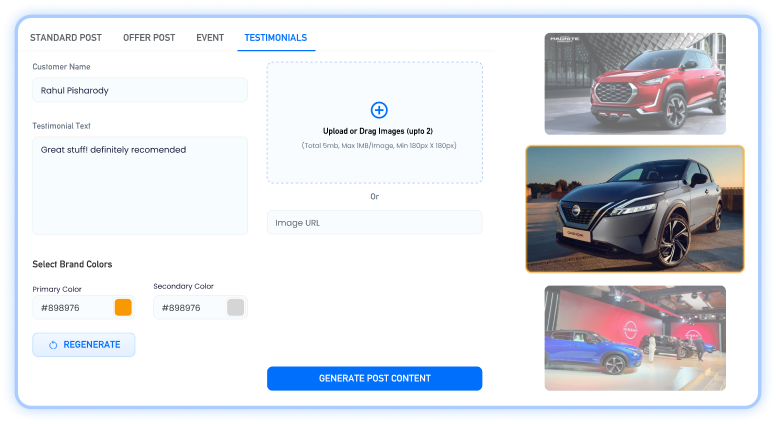
Task: Click Generate Post Content button
Action: point(375,378)
